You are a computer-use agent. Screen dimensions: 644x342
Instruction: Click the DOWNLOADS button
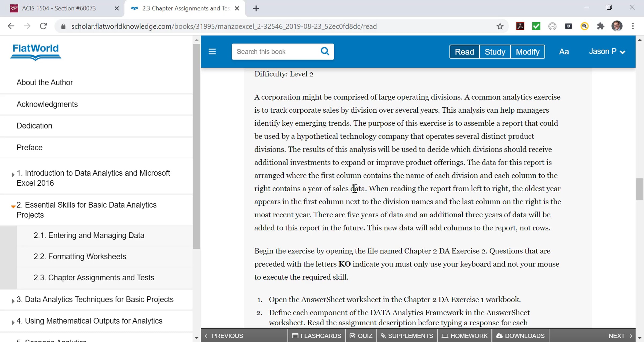pyautogui.click(x=520, y=336)
